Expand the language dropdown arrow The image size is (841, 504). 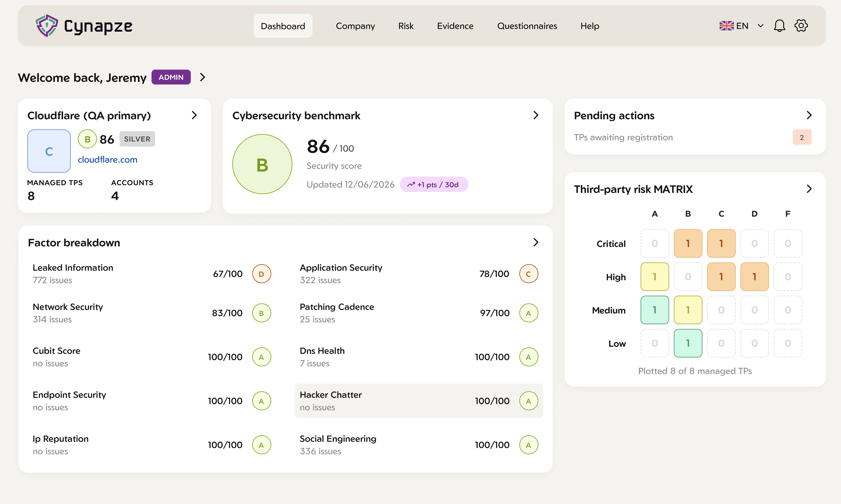[x=760, y=26]
